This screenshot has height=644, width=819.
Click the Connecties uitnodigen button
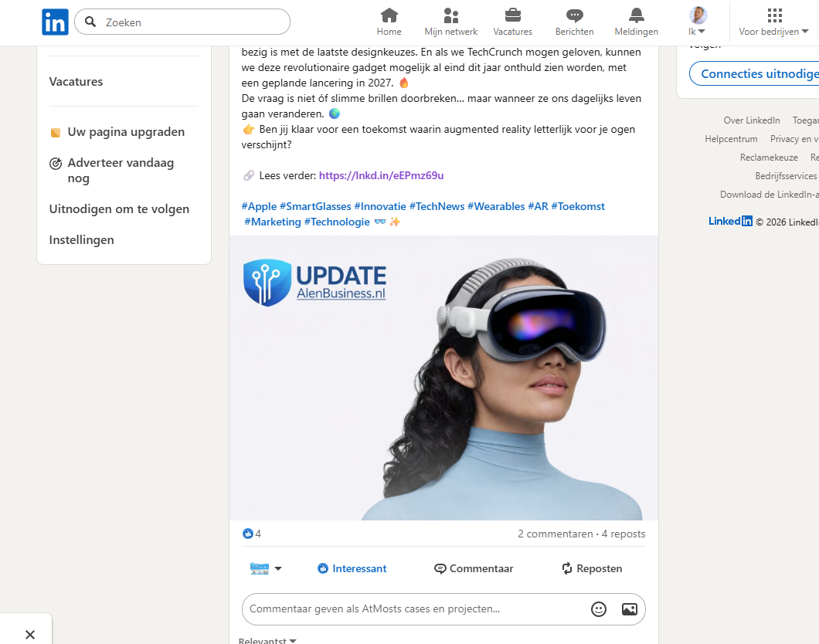754,73
